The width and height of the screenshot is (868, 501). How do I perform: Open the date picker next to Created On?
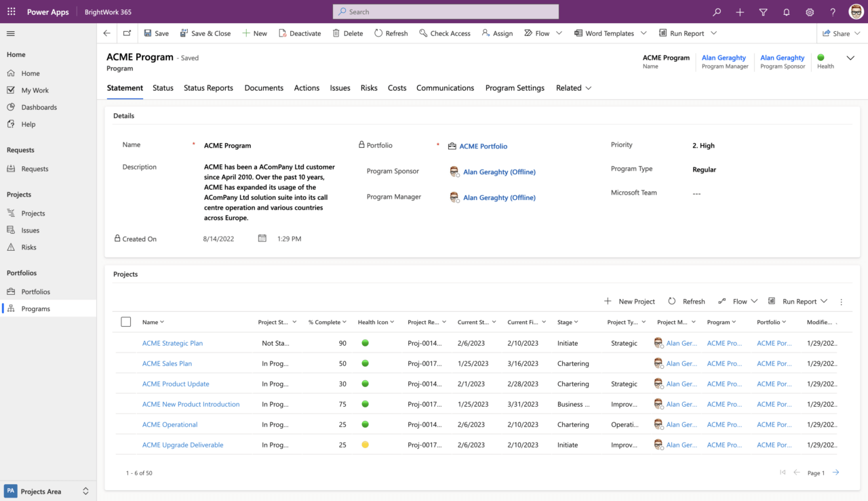pyautogui.click(x=262, y=238)
